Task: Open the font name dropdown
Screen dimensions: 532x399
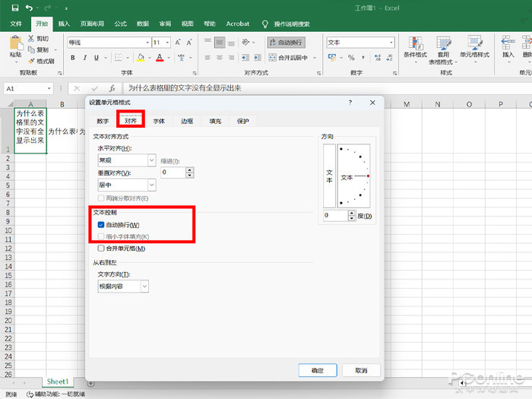Action: pos(147,43)
